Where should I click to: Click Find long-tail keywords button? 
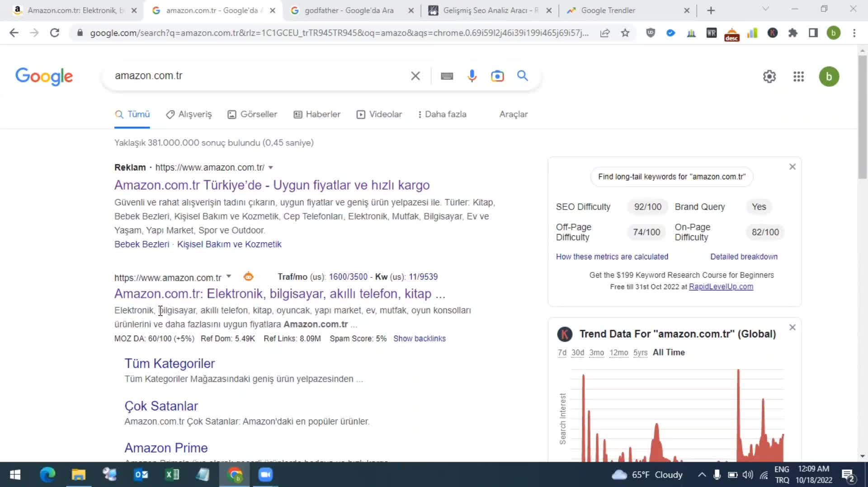[x=671, y=177]
